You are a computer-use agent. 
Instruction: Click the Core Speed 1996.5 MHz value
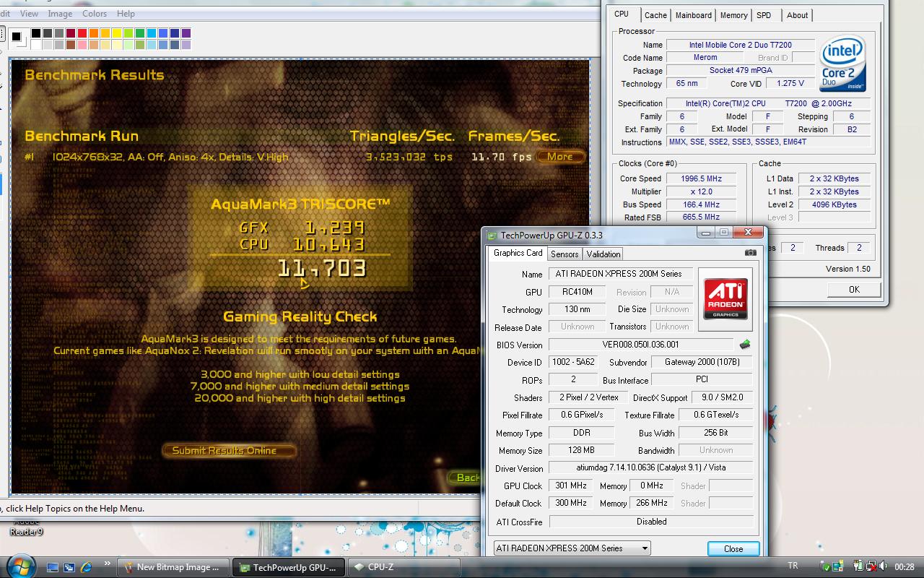click(701, 178)
